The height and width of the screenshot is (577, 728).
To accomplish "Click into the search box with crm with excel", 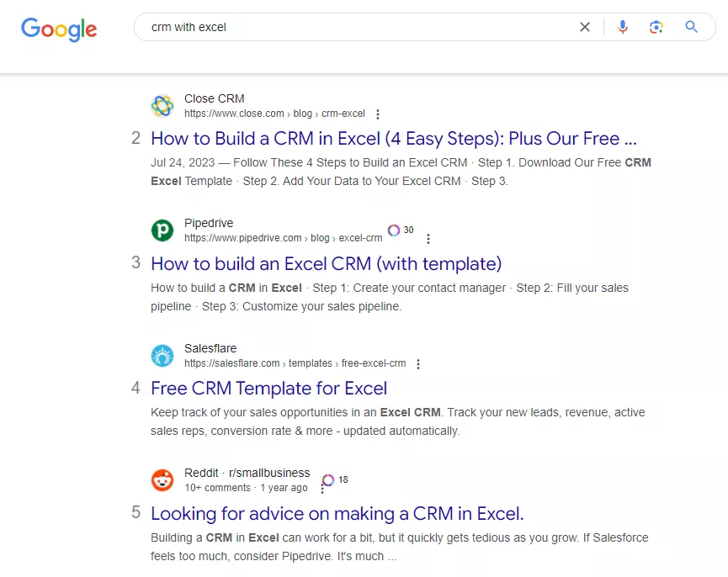I will pos(353,28).
